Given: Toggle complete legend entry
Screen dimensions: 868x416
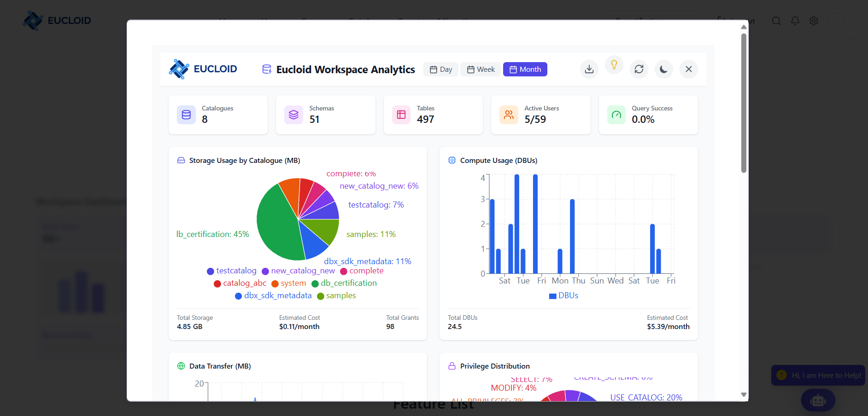Looking at the screenshot, I should 362,271.
